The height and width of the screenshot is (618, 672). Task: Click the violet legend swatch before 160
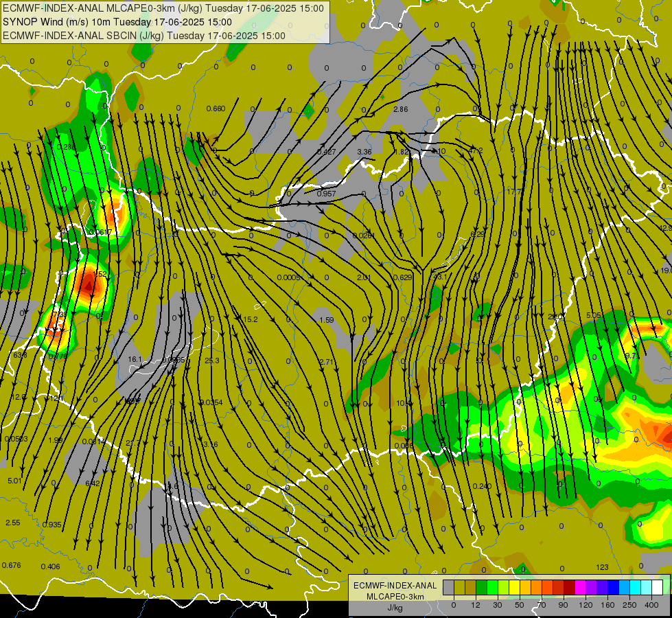(603, 587)
